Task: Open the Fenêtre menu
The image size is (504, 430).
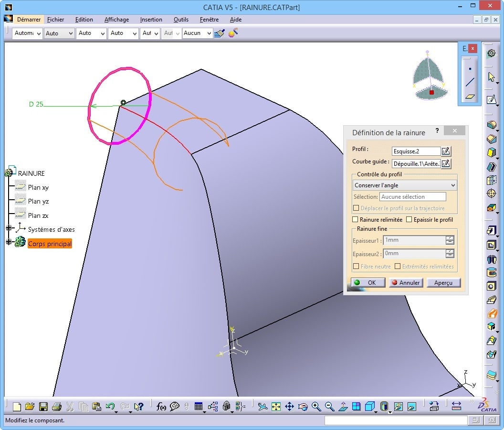Action: tap(209, 20)
